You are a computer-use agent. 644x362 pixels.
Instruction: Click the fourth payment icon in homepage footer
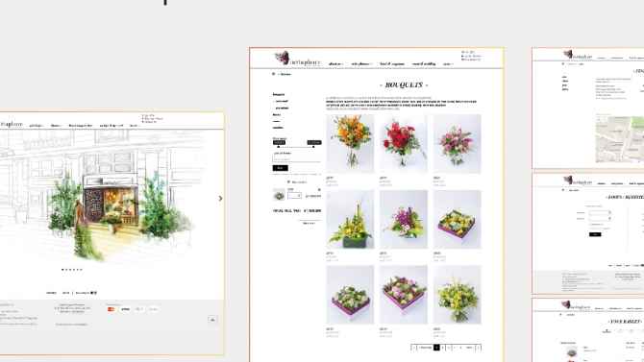pos(154,309)
